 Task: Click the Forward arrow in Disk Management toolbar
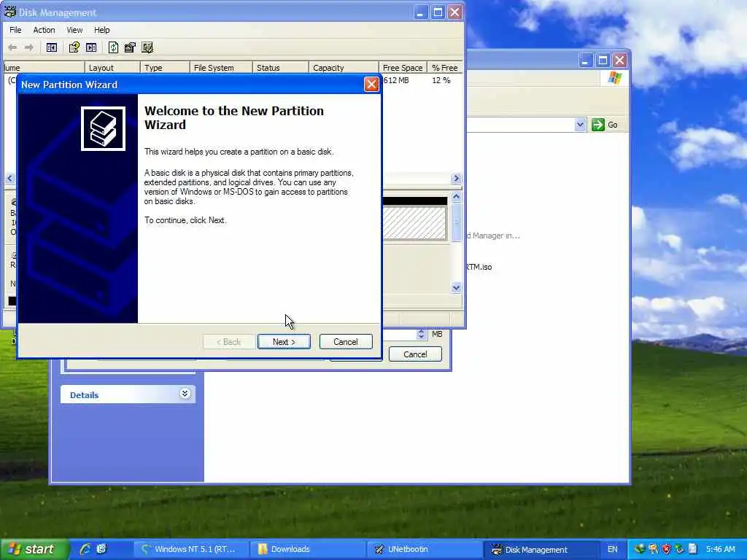point(29,47)
